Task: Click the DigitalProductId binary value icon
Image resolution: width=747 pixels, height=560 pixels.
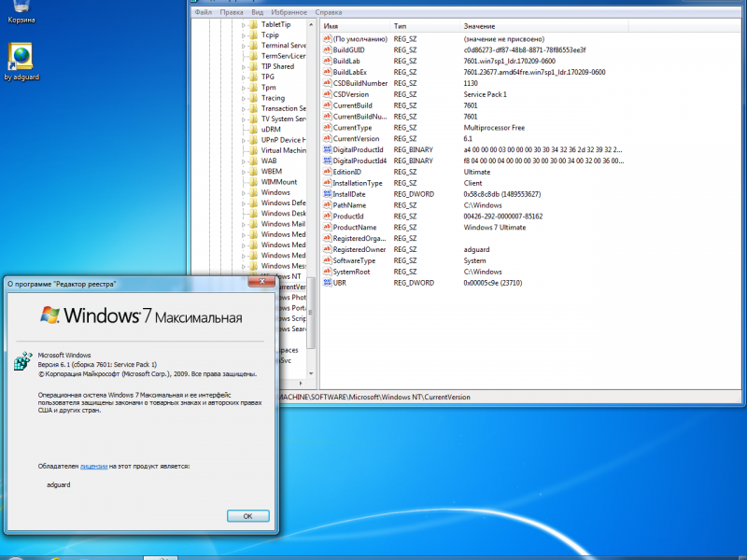Action: point(327,149)
